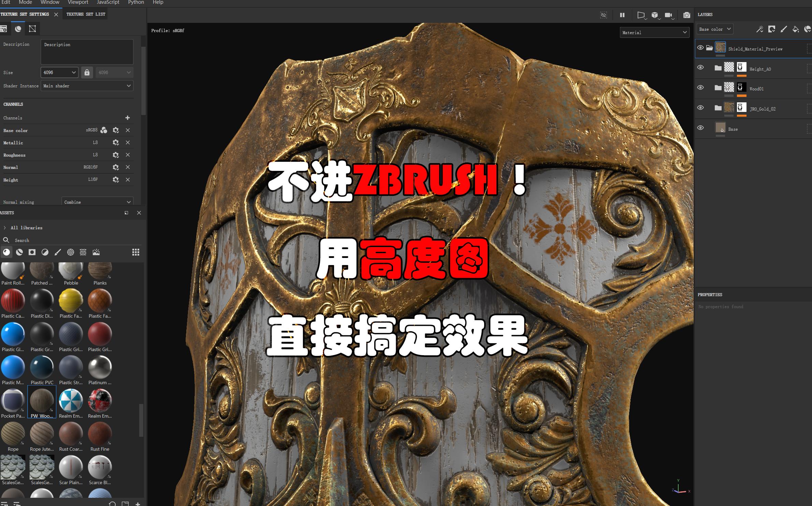This screenshot has width=812, height=506.
Task: Add a paint layer brush icon
Action: click(x=784, y=29)
